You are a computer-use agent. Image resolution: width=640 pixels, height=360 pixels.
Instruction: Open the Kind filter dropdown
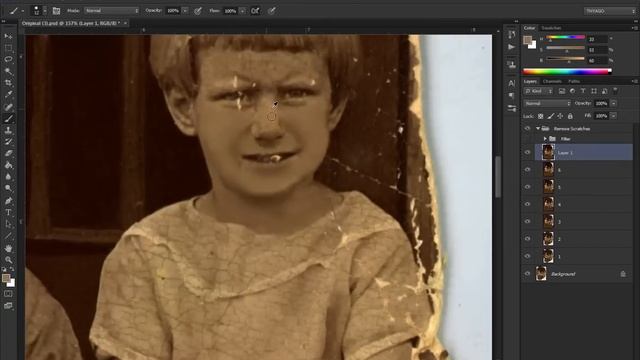click(537, 91)
